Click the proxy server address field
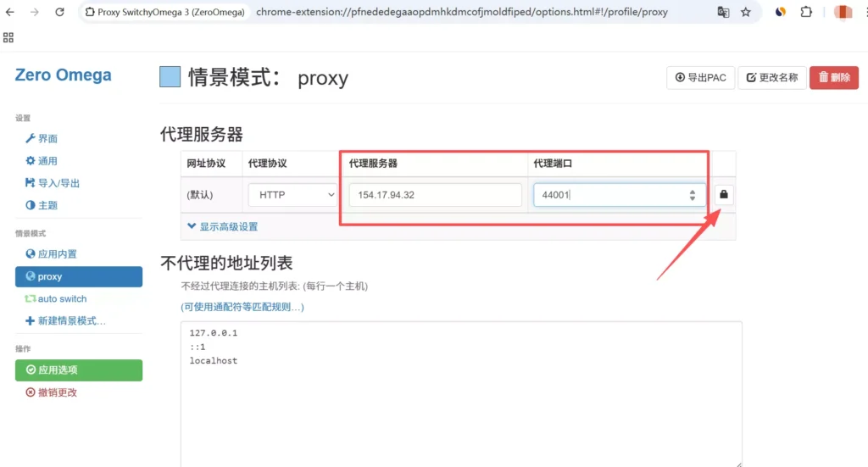 tap(435, 195)
